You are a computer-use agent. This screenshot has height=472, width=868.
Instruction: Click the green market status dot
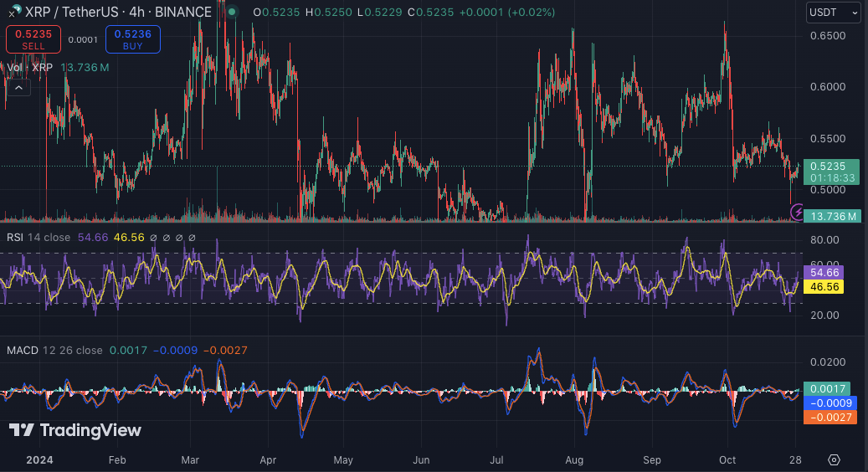coord(233,12)
